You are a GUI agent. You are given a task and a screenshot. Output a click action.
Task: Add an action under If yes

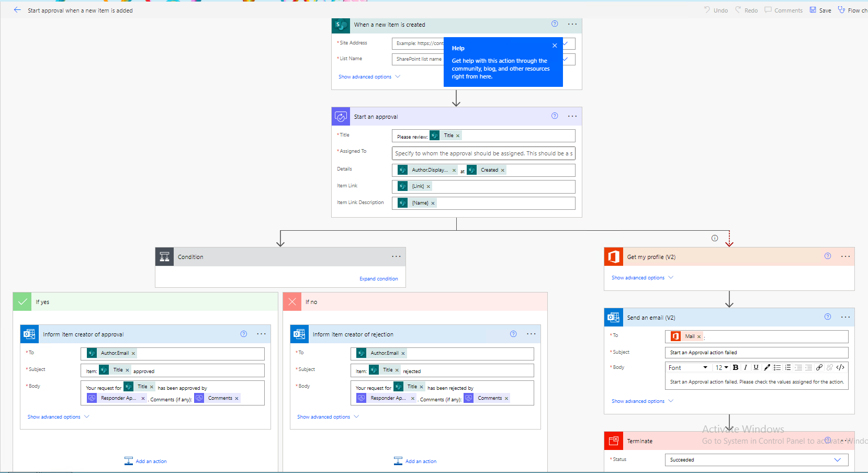coord(145,461)
